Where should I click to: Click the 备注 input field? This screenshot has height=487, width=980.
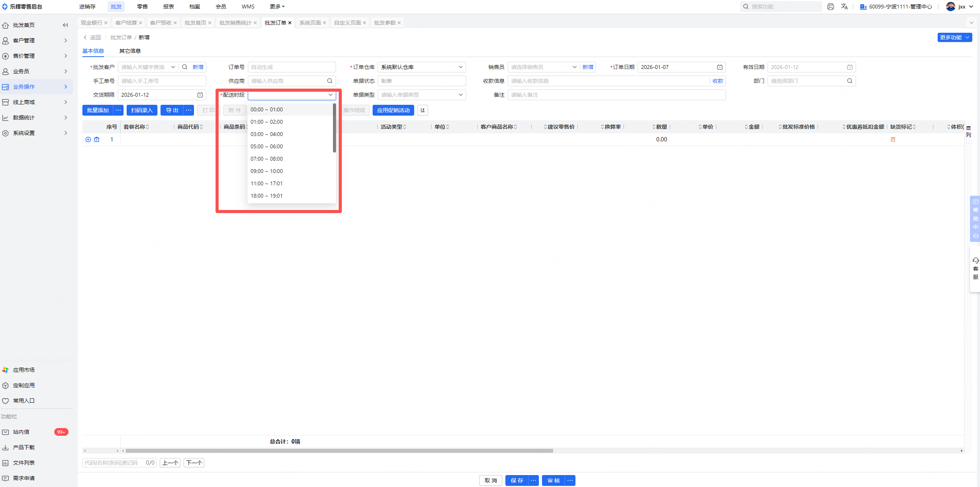(616, 95)
